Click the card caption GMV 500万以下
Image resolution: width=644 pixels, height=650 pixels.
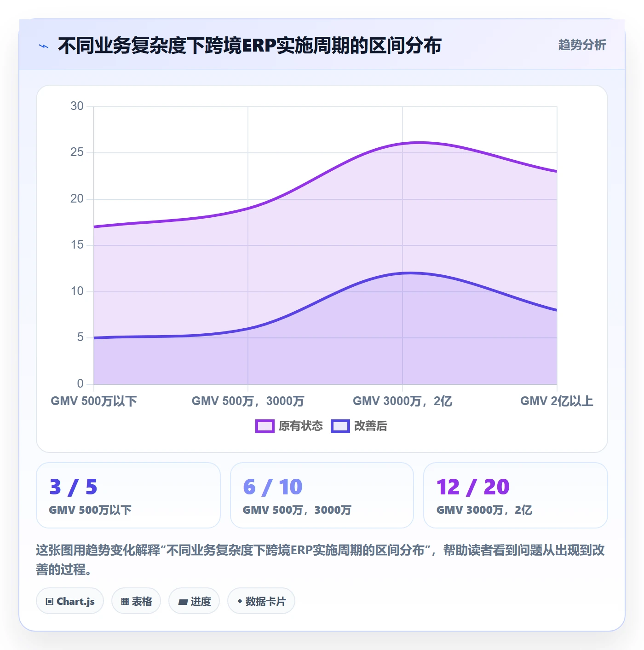click(x=90, y=510)
